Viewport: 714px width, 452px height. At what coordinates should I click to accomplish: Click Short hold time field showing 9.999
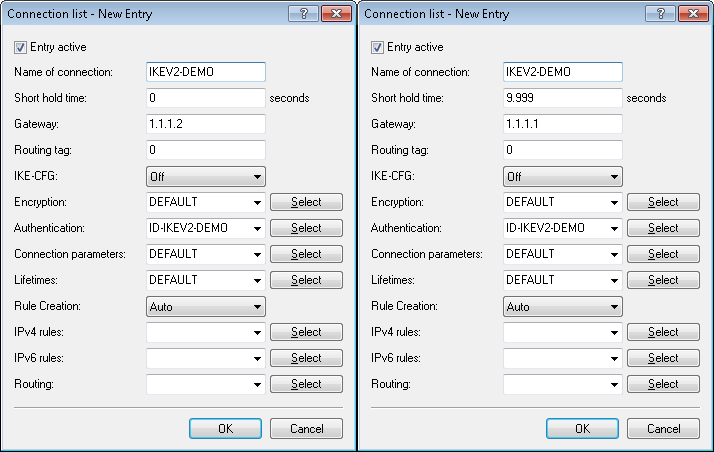point(561,98)
